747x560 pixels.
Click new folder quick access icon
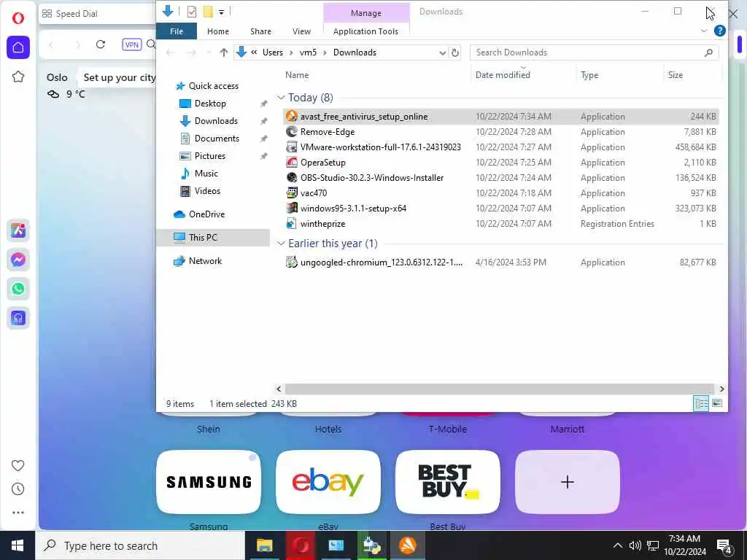[x=208, y=12]
